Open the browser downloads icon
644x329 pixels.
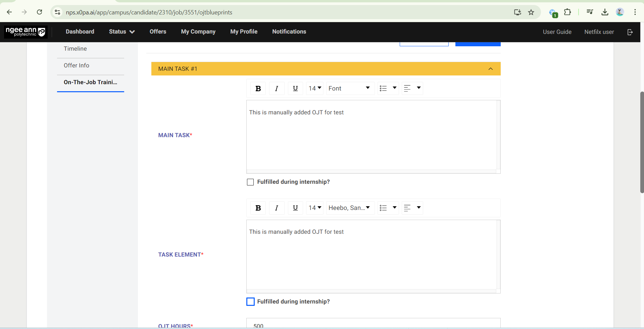pyautogui.click(x=605, y=12)
